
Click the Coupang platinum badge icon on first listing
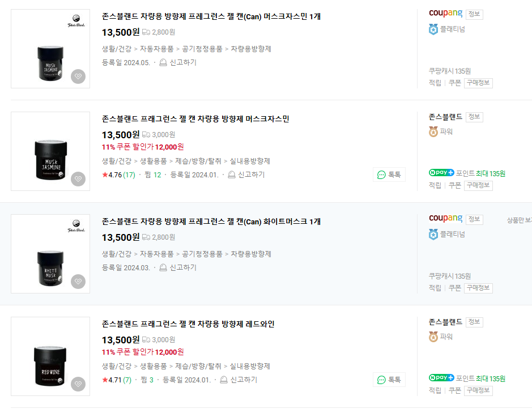433,29
